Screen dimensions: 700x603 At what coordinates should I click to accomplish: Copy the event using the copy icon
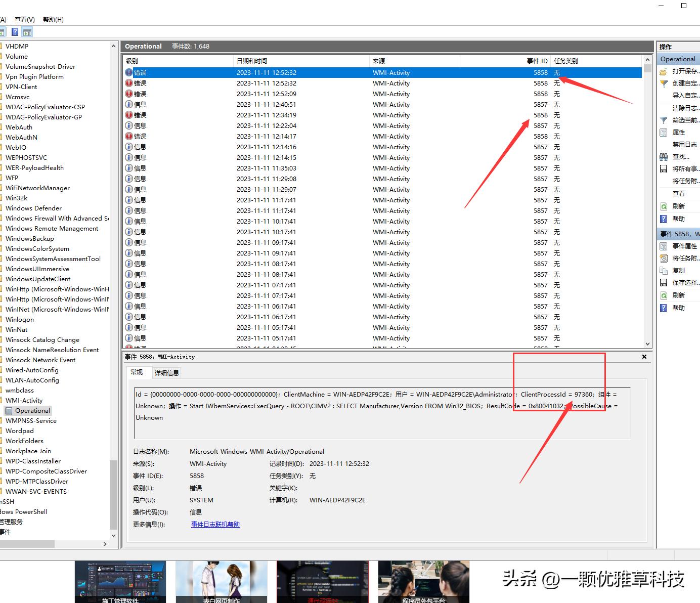(x=679, y=270)
